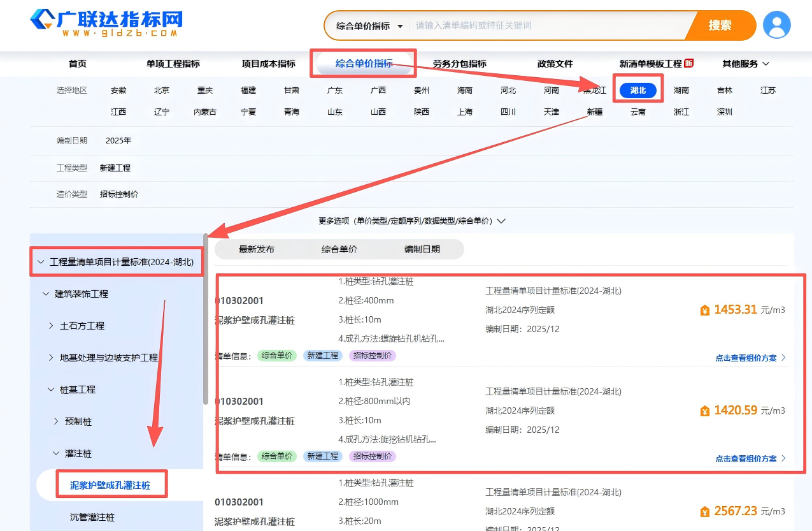
Task: Select 2025年 compilation date filter
Action: pos(118,141)
